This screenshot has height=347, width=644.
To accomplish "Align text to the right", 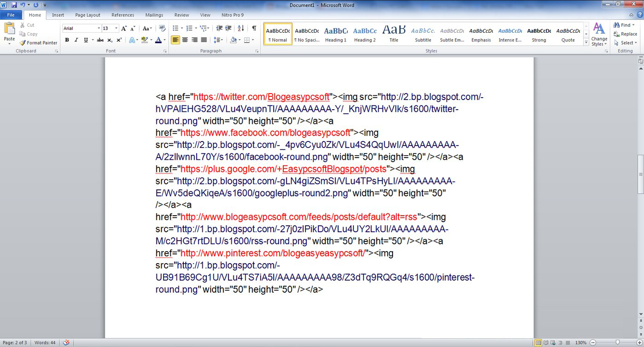I will point(194,40).
